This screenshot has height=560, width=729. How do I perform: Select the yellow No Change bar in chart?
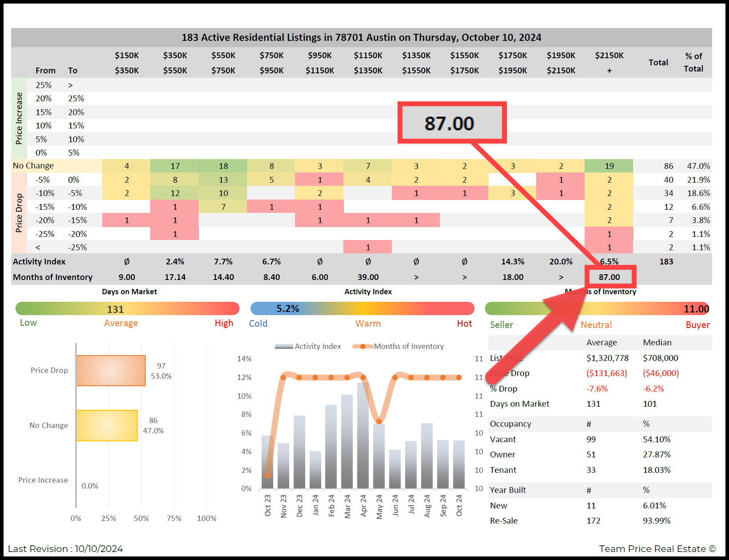107,425
